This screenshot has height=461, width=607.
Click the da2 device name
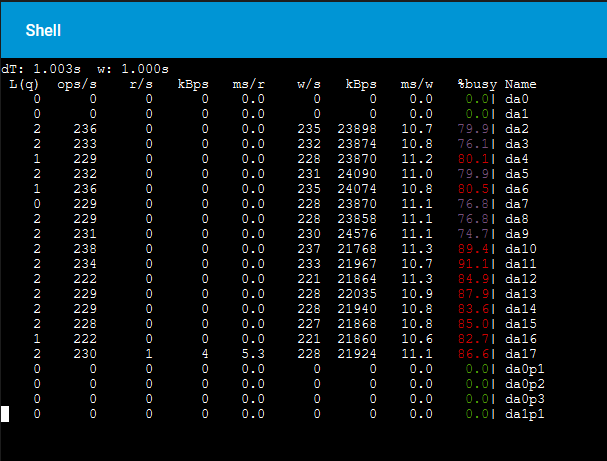click(517, 129)
